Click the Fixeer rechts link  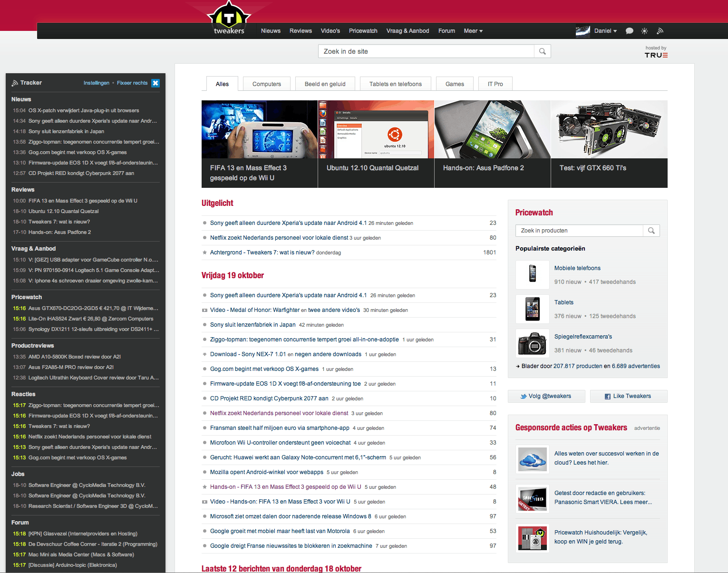point(132,83)
